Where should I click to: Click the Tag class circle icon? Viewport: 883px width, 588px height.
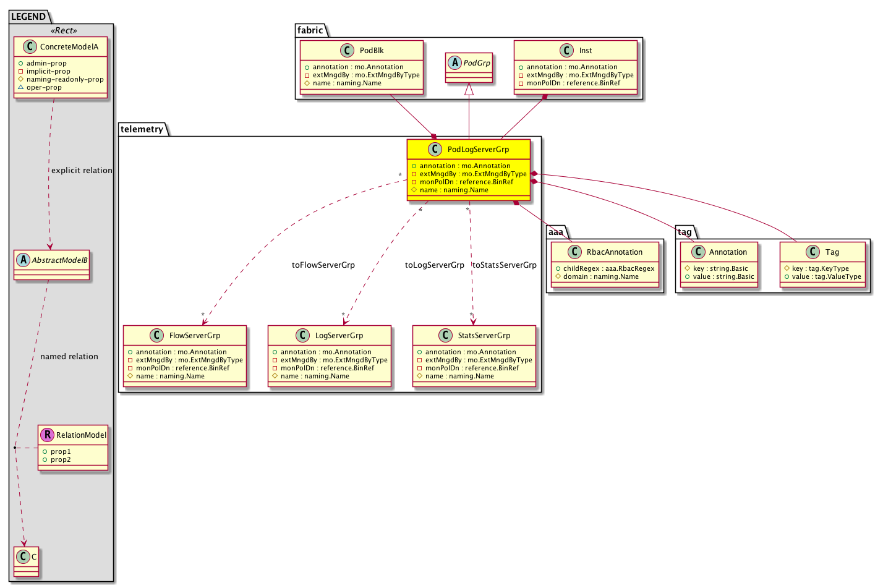click(813, 252)
